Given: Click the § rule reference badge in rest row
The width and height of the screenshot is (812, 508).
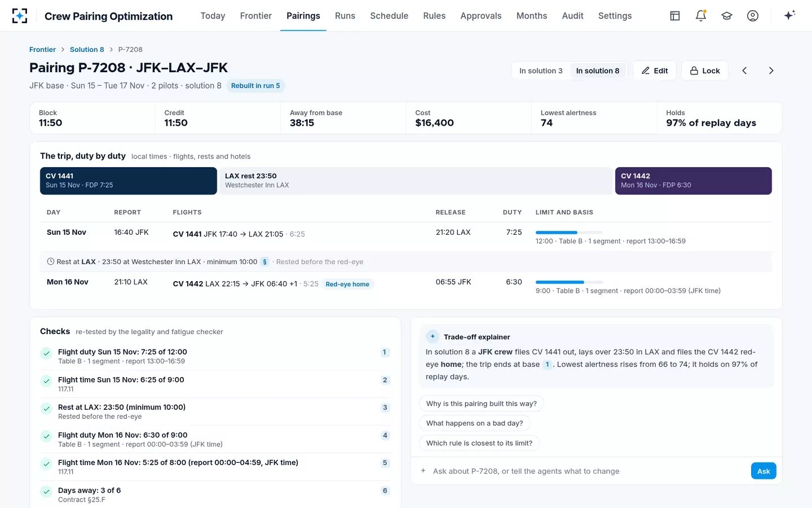Looking at the screenshot, I should (x=264, y=262).
